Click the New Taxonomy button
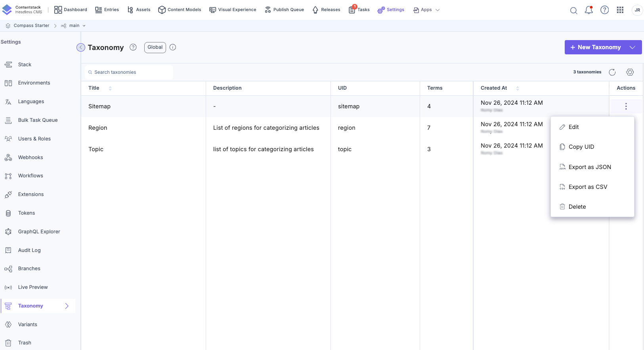The width and height of the screenshot is (644, 350). (x=595, y=47)
